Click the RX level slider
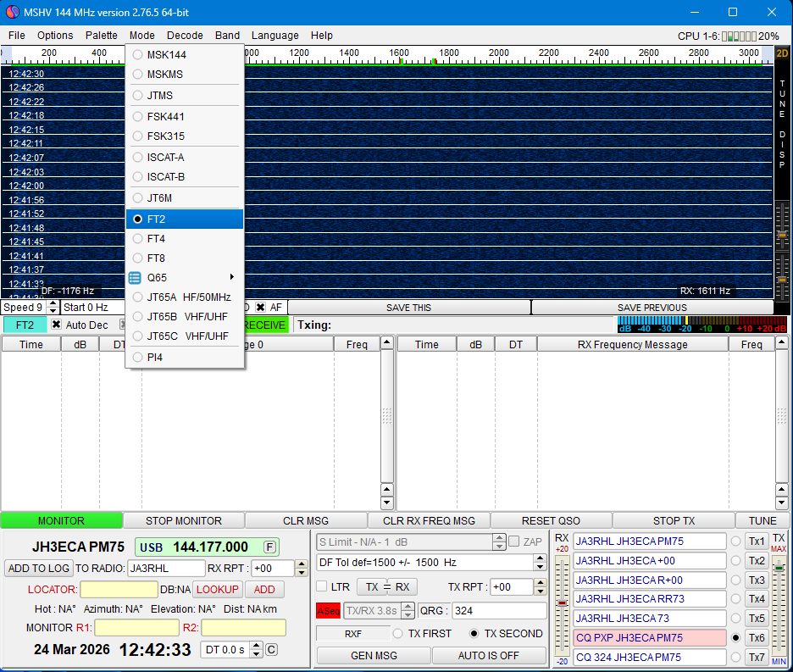Image resolution: width=793 pixels, height=672 pixels. 562,603
